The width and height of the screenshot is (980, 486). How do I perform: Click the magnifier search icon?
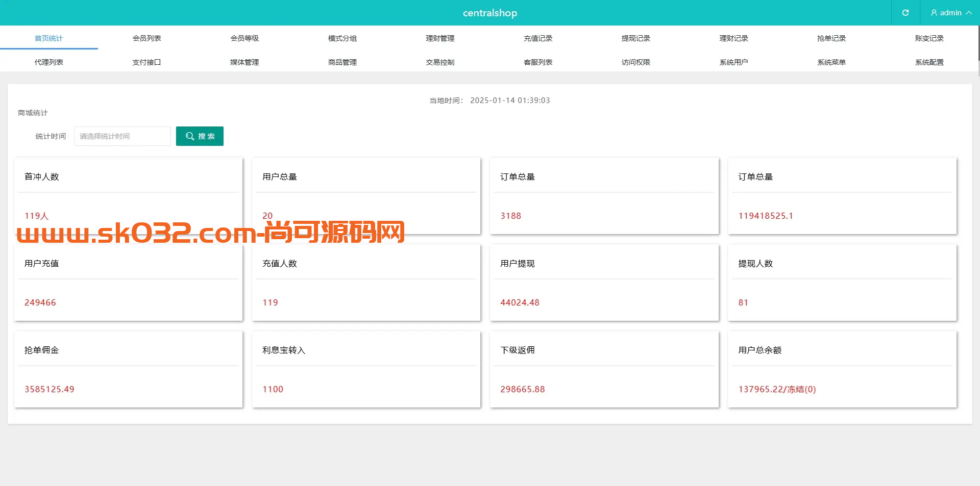click(x=189, y=136)
